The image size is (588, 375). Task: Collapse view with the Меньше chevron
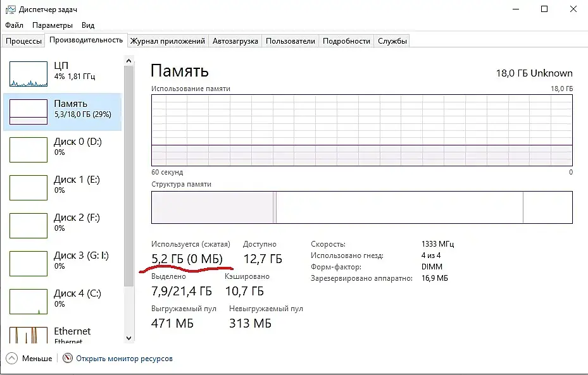13,359
